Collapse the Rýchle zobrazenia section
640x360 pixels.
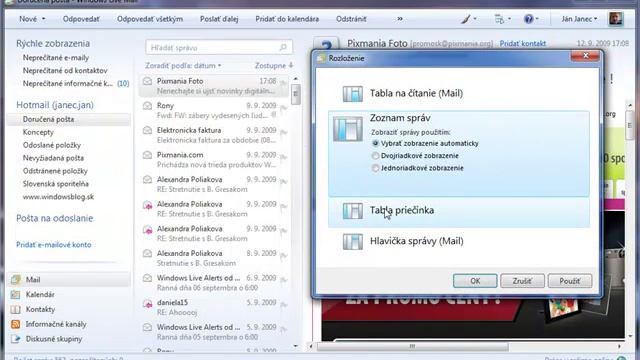tap(53, 43)
